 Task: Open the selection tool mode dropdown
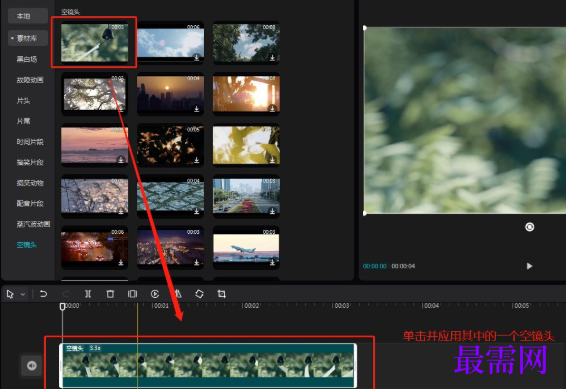[23, 295]
